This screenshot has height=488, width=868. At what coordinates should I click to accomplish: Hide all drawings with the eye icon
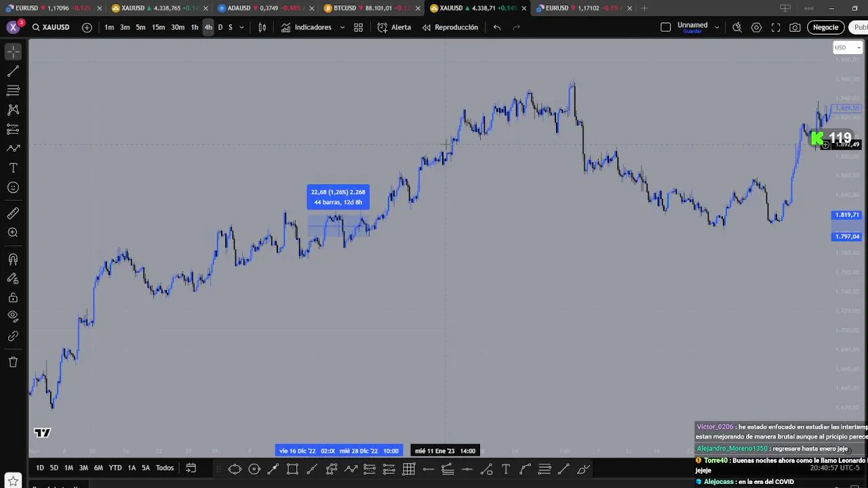click(13, 317)
